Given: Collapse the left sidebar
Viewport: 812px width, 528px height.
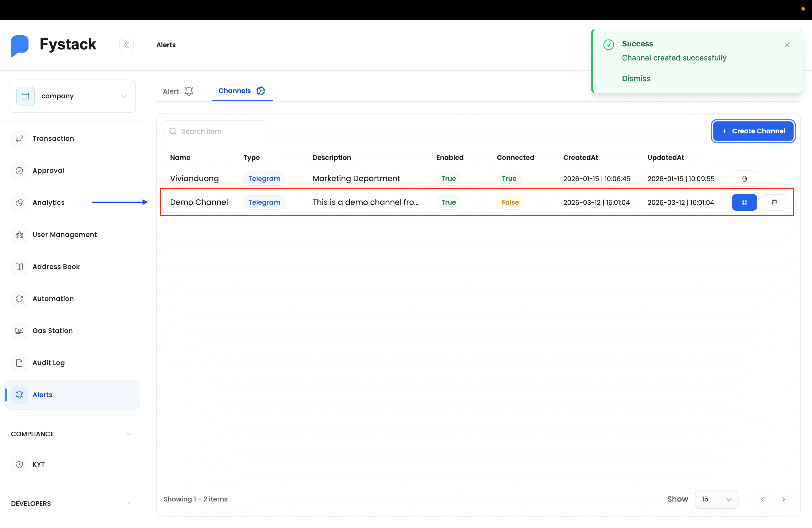Looking at the screenshot, I should tap(126, 45).
